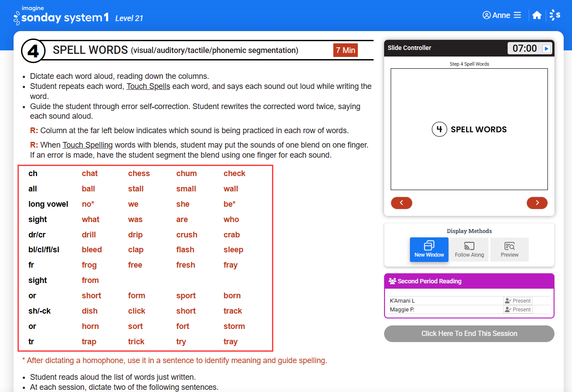
Task: Click the Sonday S logo icon
Action: point(555,15)
